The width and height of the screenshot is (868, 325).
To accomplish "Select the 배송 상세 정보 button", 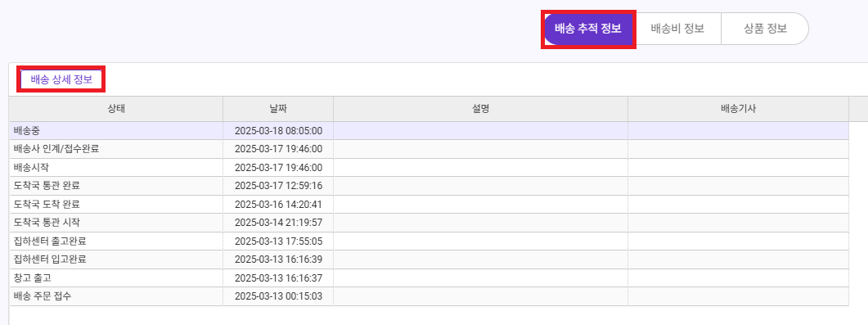I will click(61, 79).
